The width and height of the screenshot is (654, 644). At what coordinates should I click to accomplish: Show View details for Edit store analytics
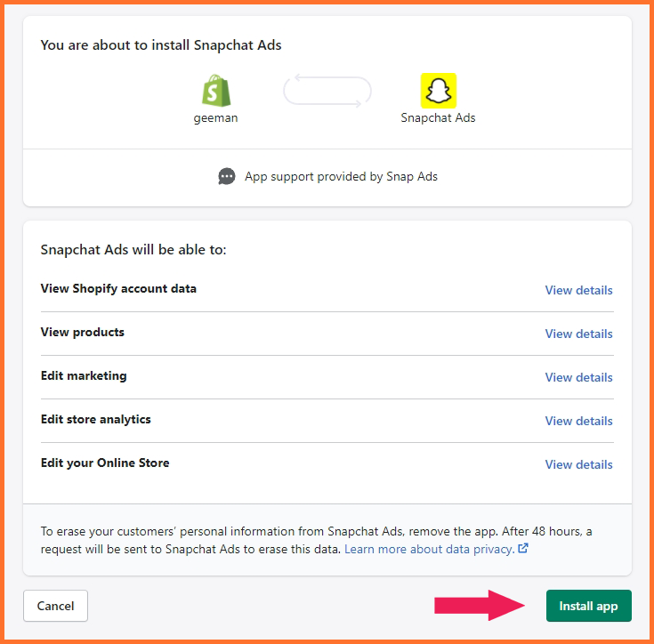[579, 421]
